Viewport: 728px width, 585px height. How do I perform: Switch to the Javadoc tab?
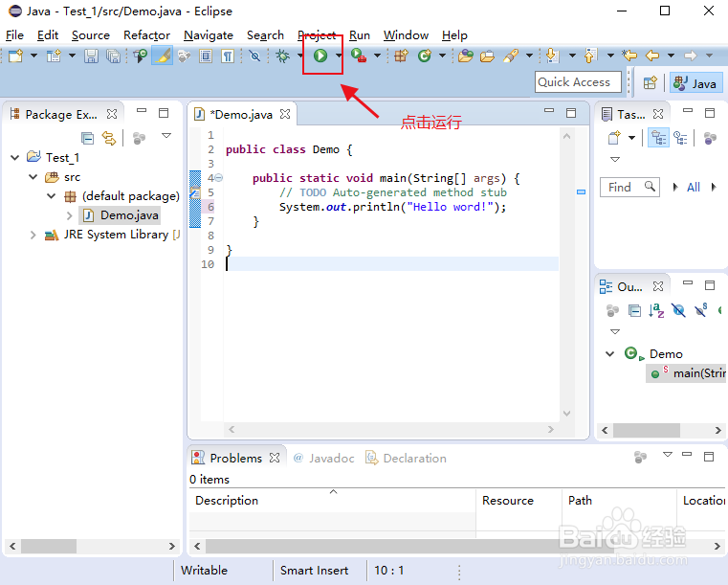tap(324, 459)
